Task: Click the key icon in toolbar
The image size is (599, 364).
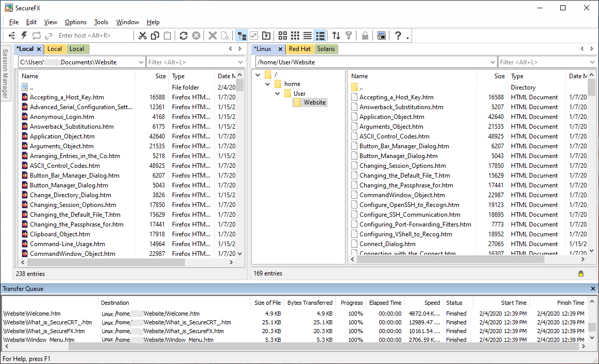Action: [x=348, y=36]
